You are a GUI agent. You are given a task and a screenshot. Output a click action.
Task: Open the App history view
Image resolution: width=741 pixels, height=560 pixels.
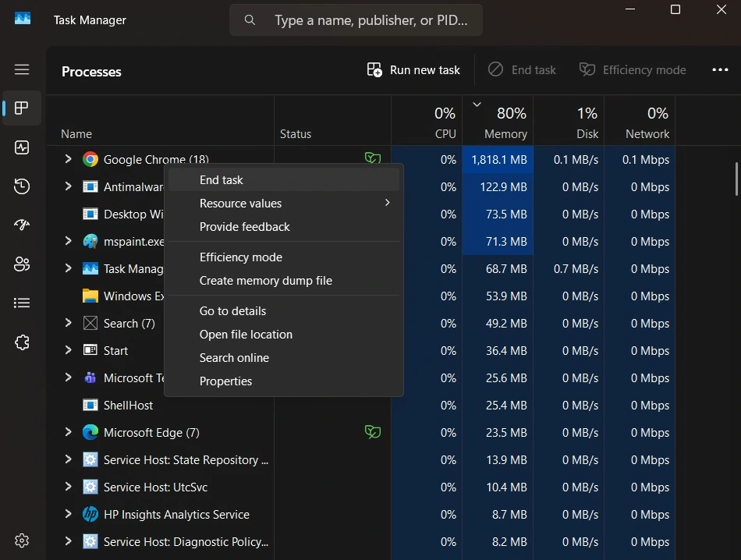pos(22,186)
